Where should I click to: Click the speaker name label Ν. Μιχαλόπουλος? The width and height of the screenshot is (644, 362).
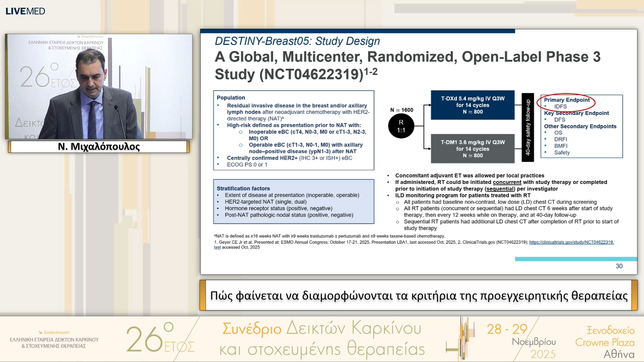point(99,146)
